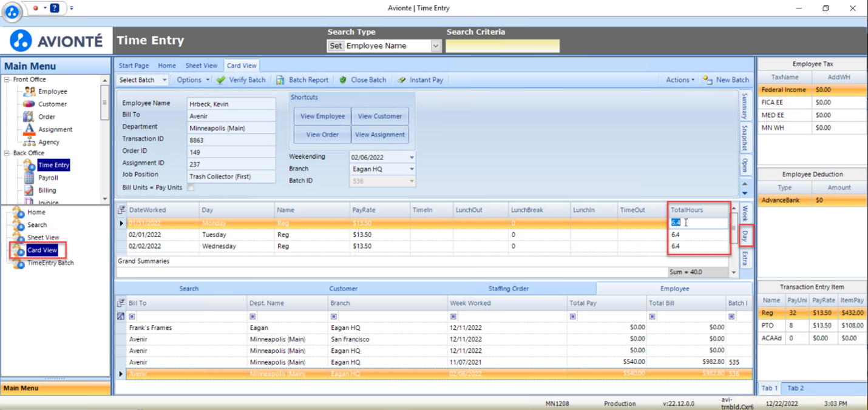Click the Main Menu bar at bottom

coord(56,388)
